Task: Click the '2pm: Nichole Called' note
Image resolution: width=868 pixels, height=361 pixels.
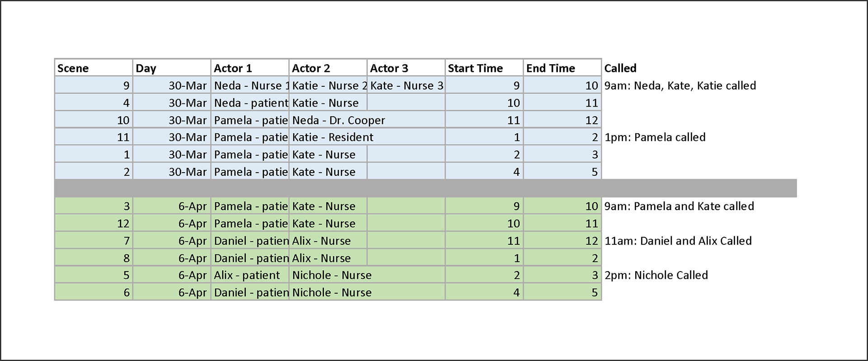Action: pyautogui.click(x=656, y=275)
